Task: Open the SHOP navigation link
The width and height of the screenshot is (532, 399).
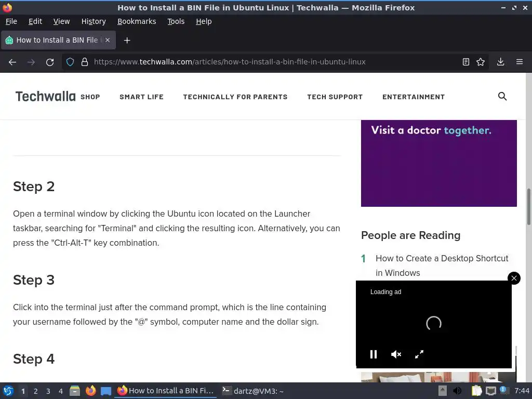Action: [x=90, y=97]
